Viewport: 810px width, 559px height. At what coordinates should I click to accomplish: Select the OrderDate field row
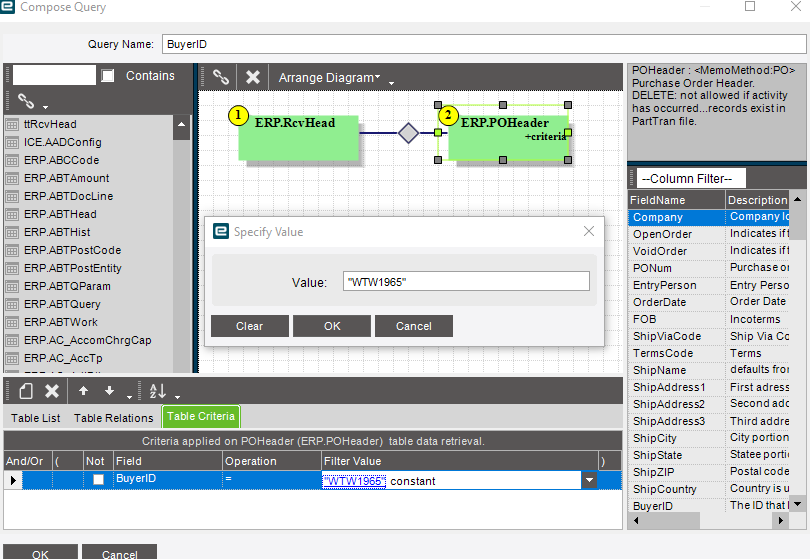(x=709, y=302)
